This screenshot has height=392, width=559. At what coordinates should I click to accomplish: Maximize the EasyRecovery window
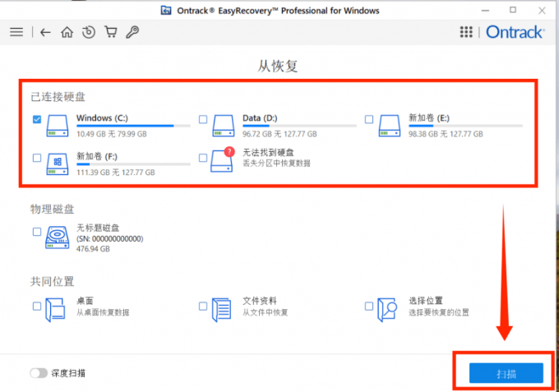click(513, 10)
